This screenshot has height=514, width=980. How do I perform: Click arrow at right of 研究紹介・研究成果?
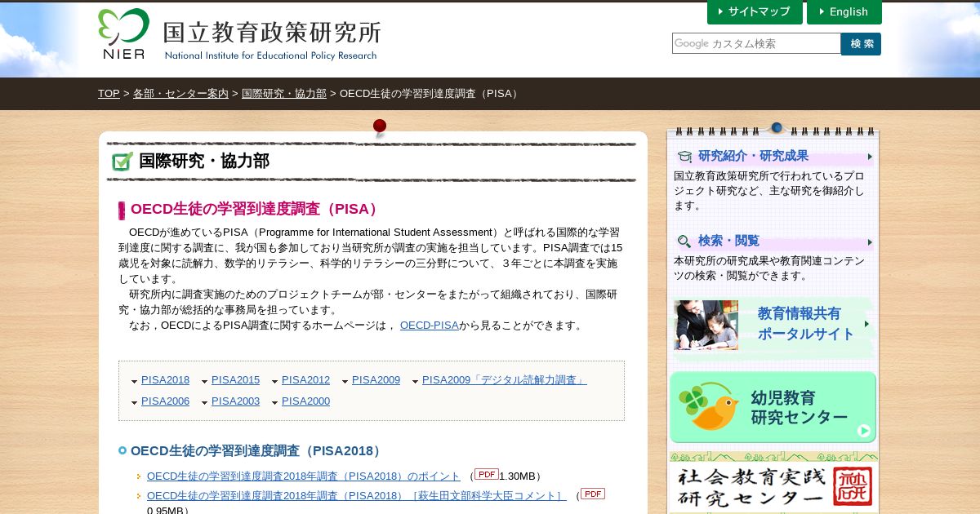[x=870, y=157]
